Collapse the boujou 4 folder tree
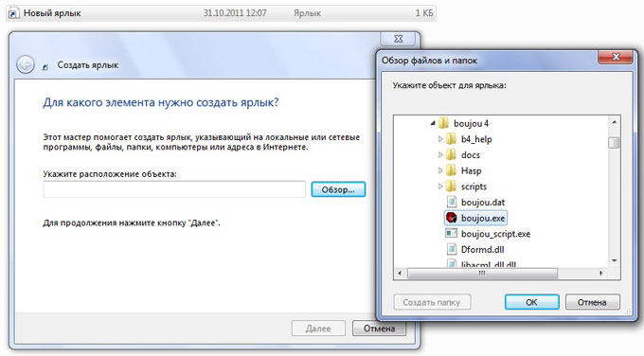The height and width of the screenshot is (356, 644). click(433, 123)
